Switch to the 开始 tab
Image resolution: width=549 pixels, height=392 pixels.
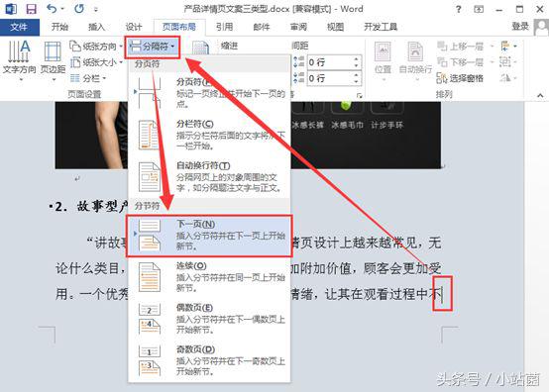click(59, 27)
